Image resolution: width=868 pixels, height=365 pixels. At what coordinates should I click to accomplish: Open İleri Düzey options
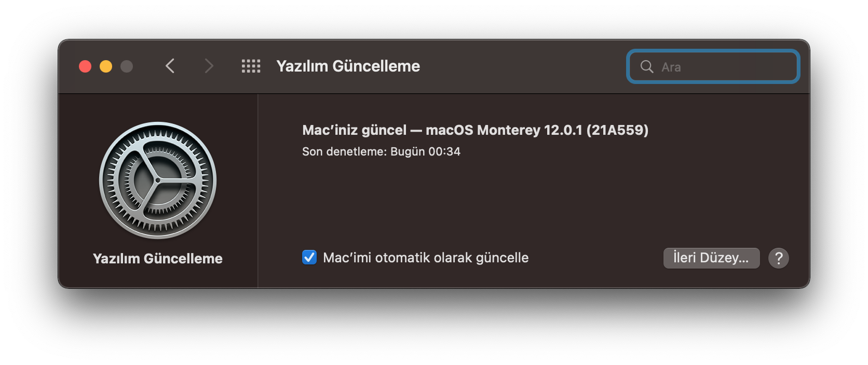click(x=711, y=258)
